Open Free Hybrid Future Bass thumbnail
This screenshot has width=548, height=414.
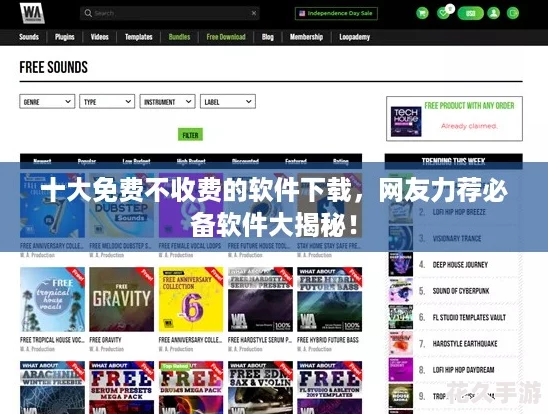click(x=330, y=299)
